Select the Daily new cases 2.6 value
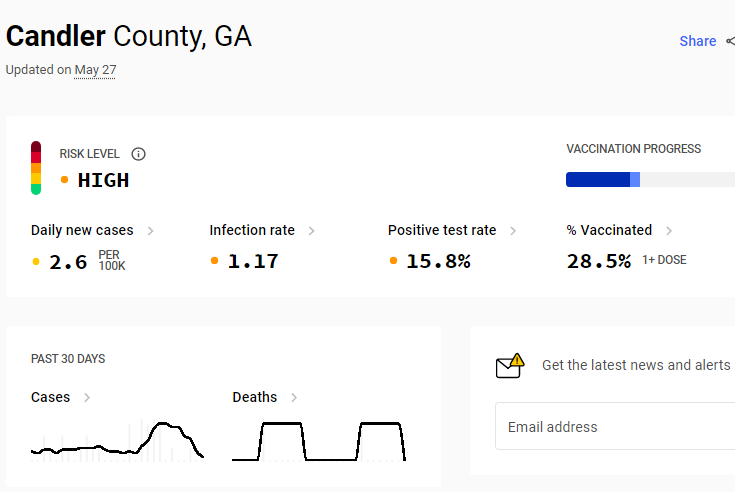 (x=68, y=262)
